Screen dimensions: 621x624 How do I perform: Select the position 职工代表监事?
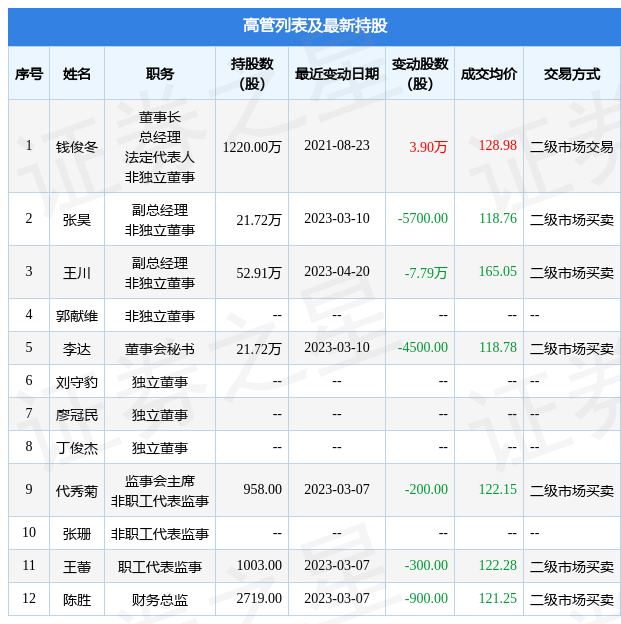(160, 567)
